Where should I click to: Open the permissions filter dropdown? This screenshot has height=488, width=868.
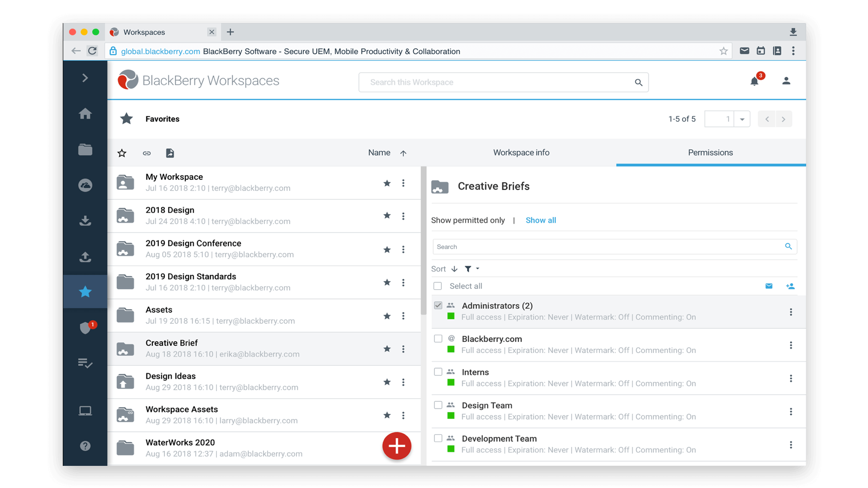click(x=471, y=269)
